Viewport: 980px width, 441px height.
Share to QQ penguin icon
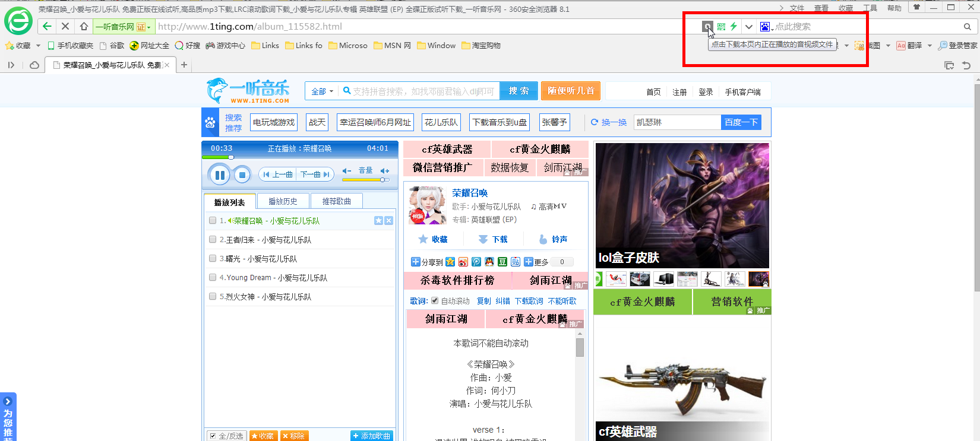click(x=489, y=262)
